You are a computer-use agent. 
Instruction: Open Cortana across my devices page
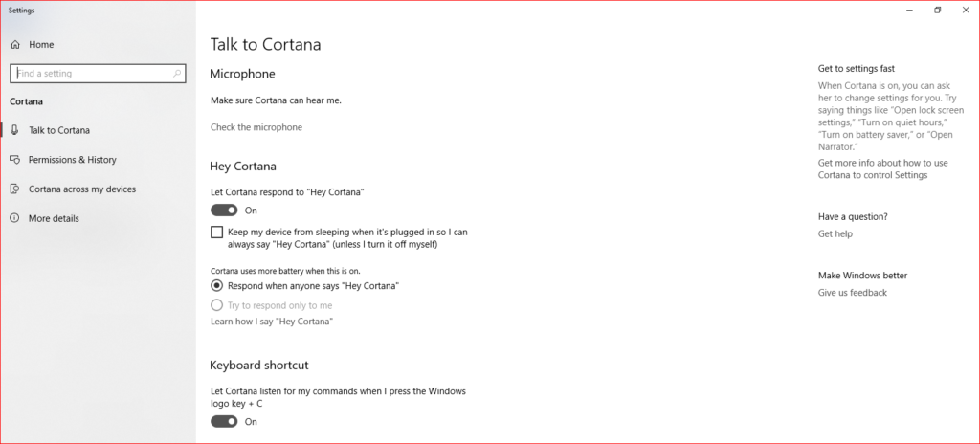click(82, 189)
